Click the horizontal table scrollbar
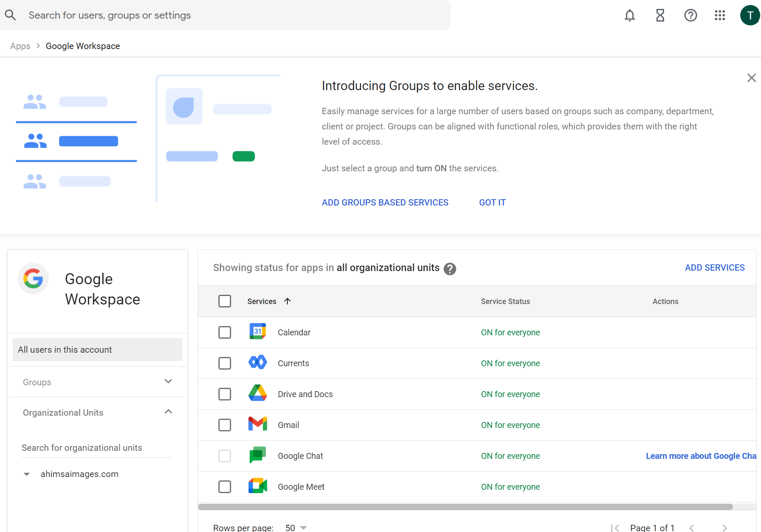Screen dimensions: 761x532 click(x=466, y=507)
